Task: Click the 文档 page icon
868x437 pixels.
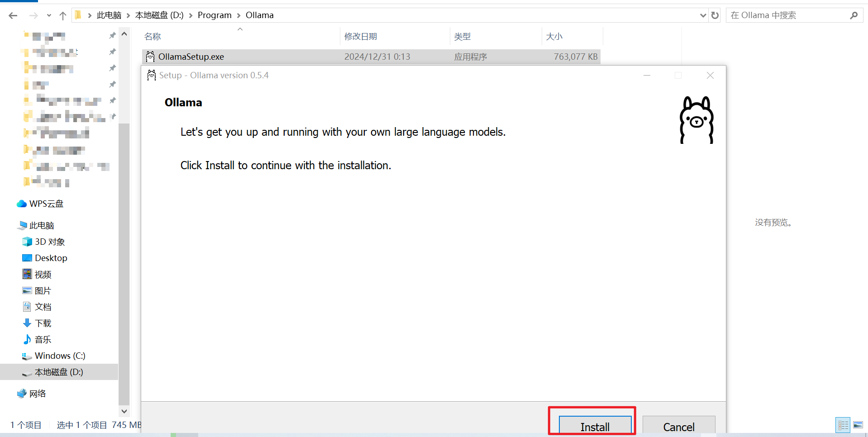Action: (x=27, y=307)
